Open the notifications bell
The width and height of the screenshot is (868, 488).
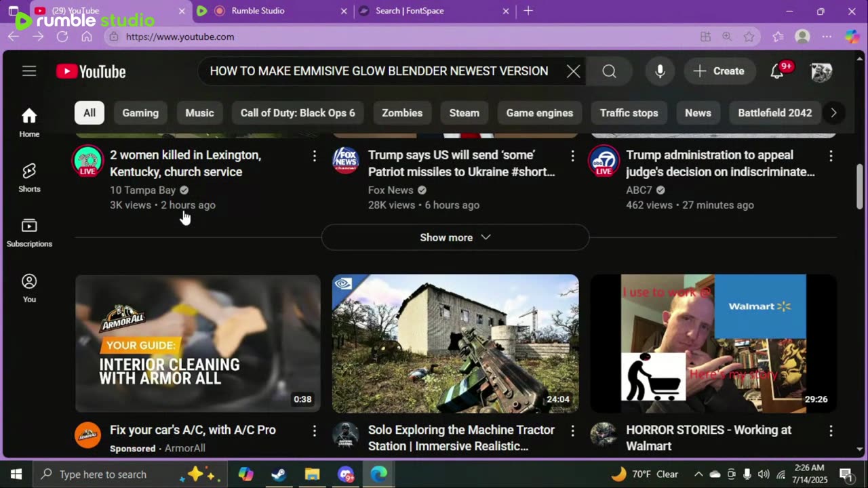(777, 71)
